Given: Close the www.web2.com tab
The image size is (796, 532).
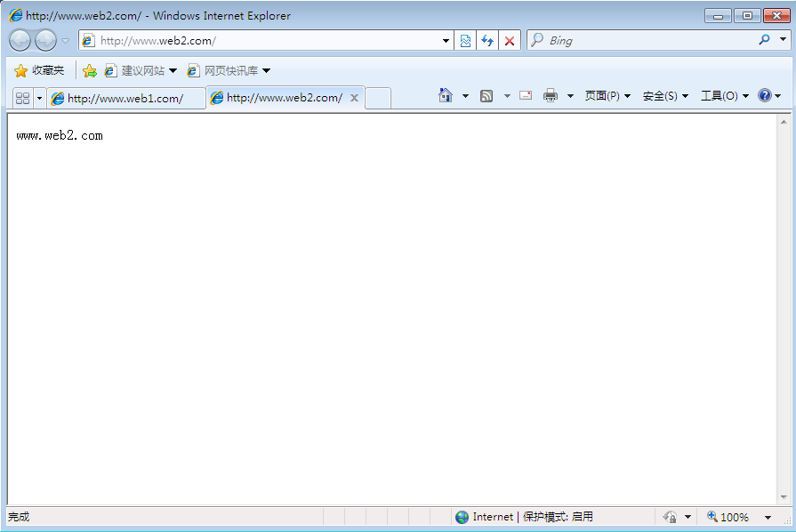Looking at the screenshot, I should click(354, 98).
